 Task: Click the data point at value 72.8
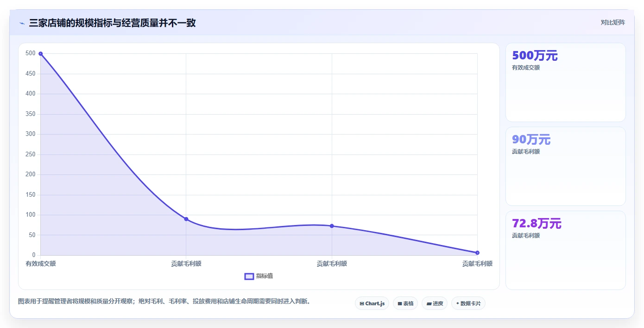[x=332, y=226]
